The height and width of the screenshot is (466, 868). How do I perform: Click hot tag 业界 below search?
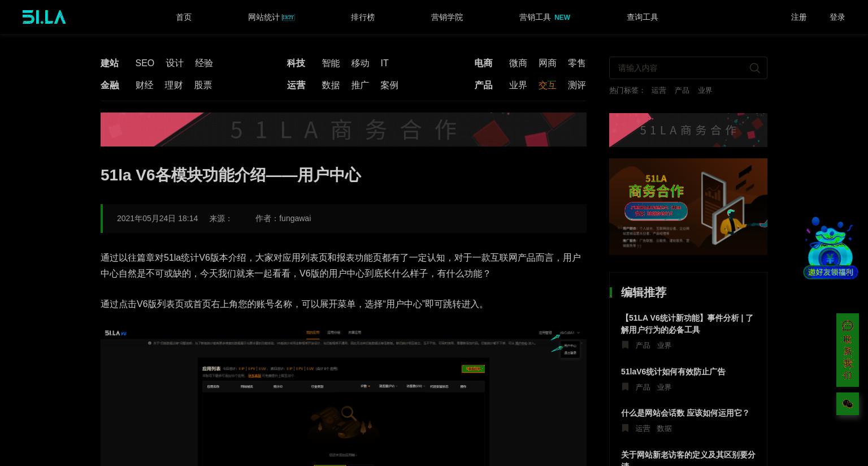(705, 90)
